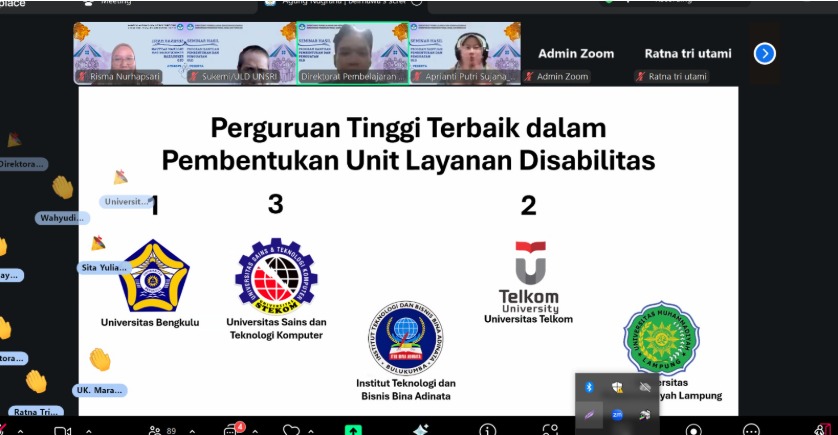The image size is (838, 435).
Task: Open the video camera control in Zoom toolbar
Action: click(x=63, y=431)
